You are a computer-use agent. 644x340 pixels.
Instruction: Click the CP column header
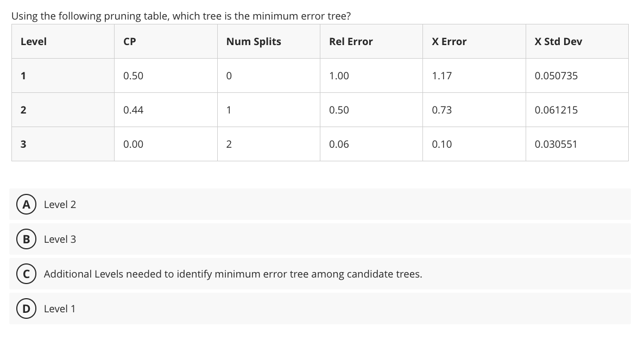129,41
